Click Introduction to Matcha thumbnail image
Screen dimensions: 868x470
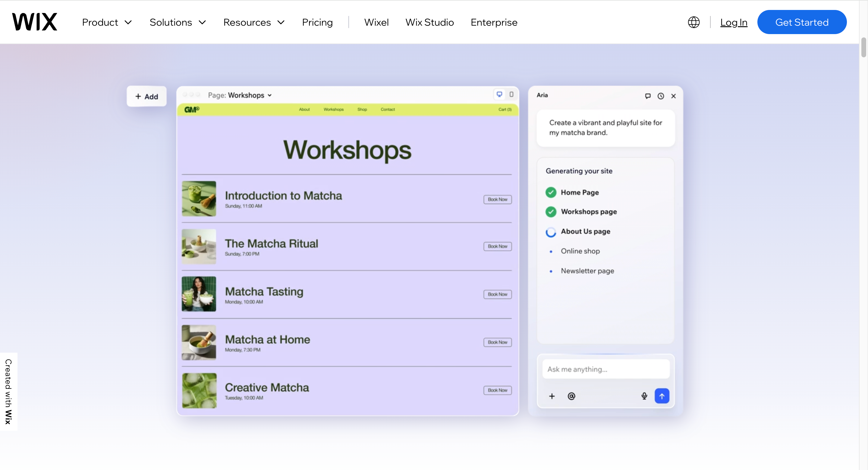199,198
